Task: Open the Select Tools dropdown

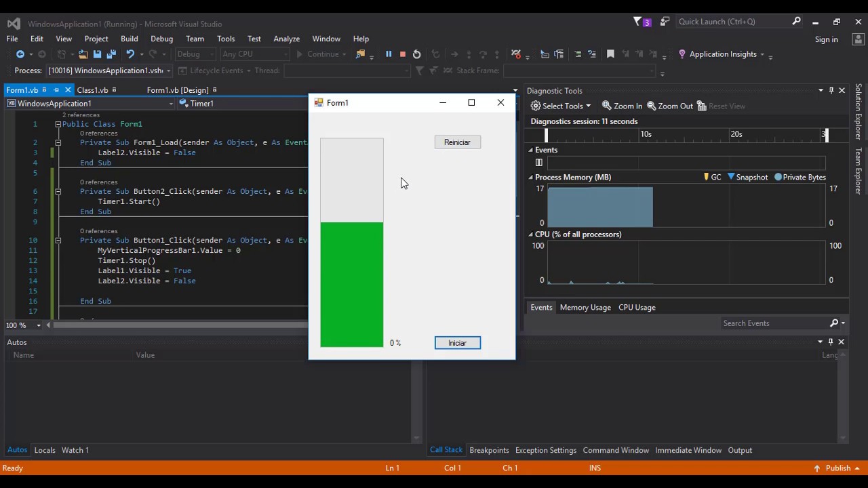Action: click(561, 106)
